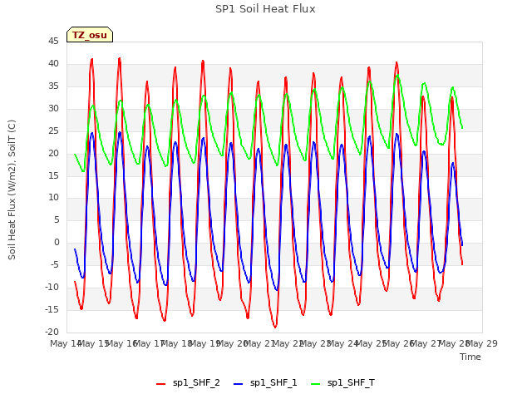Select the sp1_SHF_T legend label
The width and height of the screenshot is (532, 399).
click(x=351, y=383)
